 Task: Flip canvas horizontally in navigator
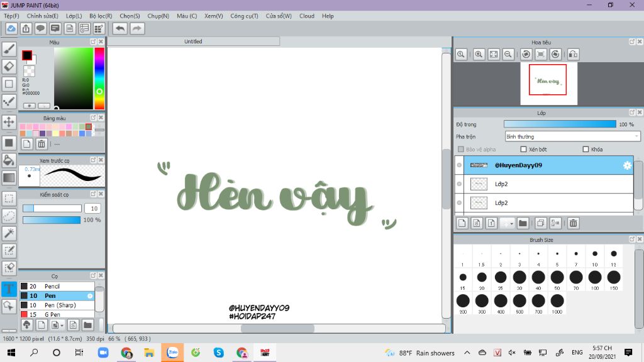pos(574,54)
